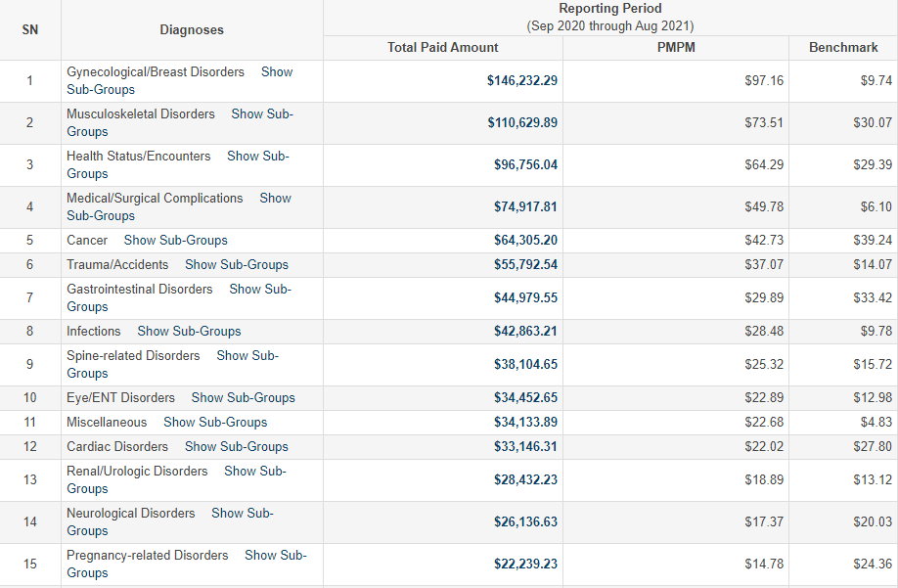Expand Trauma/Accidents sub-groups
Viewport: 898px width, 588px height.
pyautogui.click(x=236, y=265)
